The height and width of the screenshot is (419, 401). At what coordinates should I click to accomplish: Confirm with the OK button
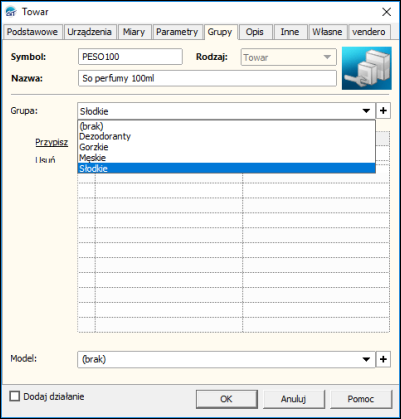coord(227,399)
